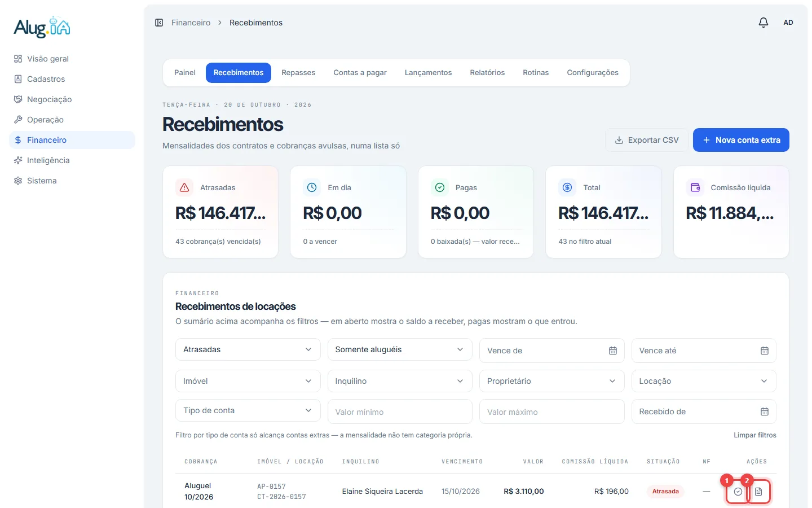Click the document action icon for Elaine's charge
Viewport: 812px width, 508px height.
[758, 492]
